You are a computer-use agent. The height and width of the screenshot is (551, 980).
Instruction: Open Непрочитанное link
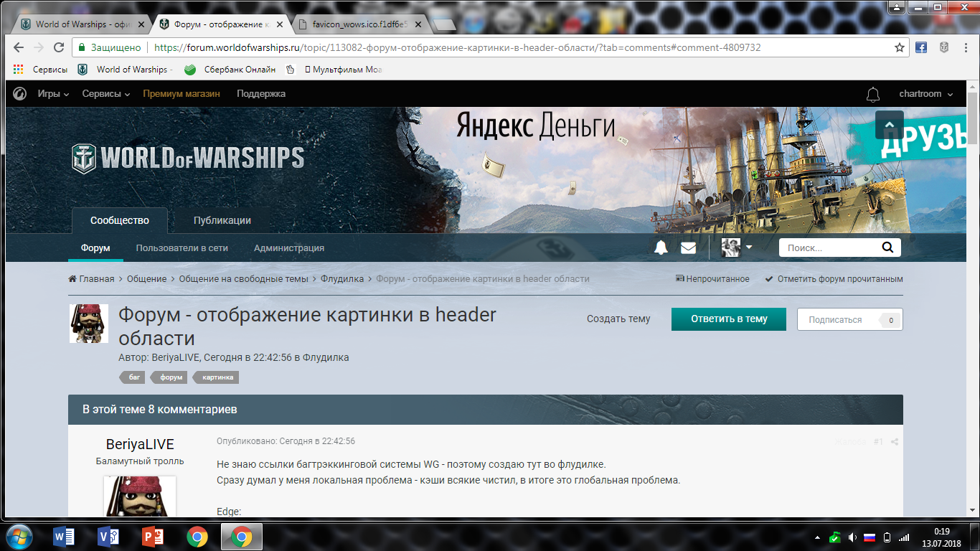(x=712, y=279)
